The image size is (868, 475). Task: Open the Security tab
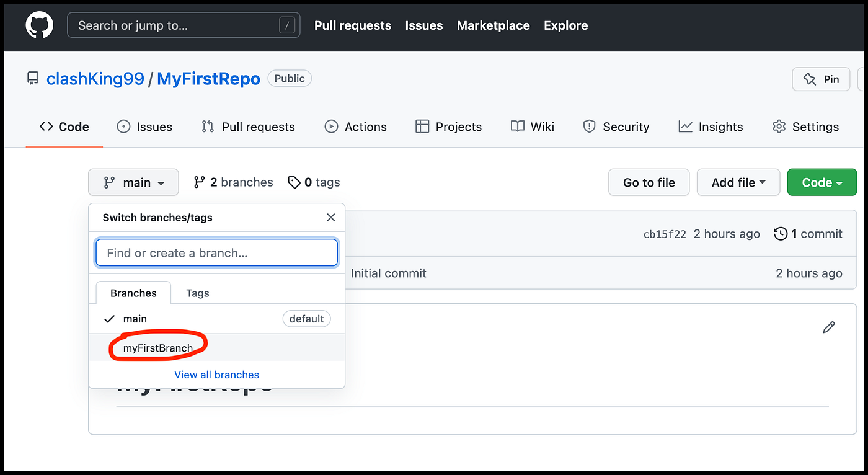coord(616,127)
